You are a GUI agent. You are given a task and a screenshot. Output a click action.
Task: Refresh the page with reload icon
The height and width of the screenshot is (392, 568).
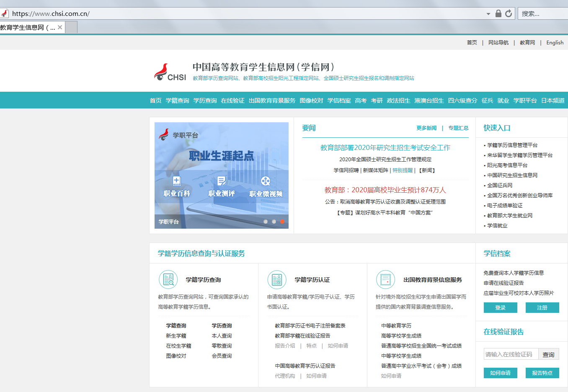[x=509, y=13]
